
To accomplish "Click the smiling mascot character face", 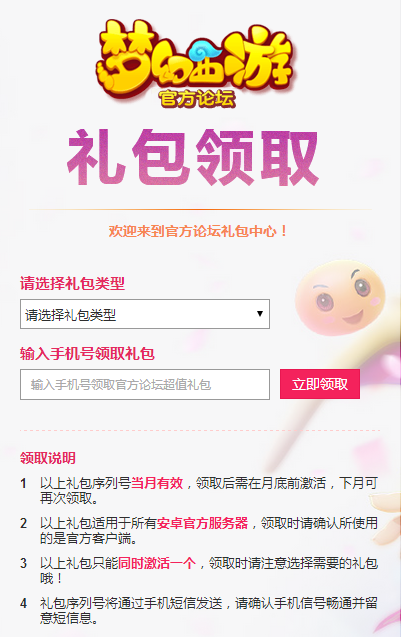I will (x=340, y=298).
